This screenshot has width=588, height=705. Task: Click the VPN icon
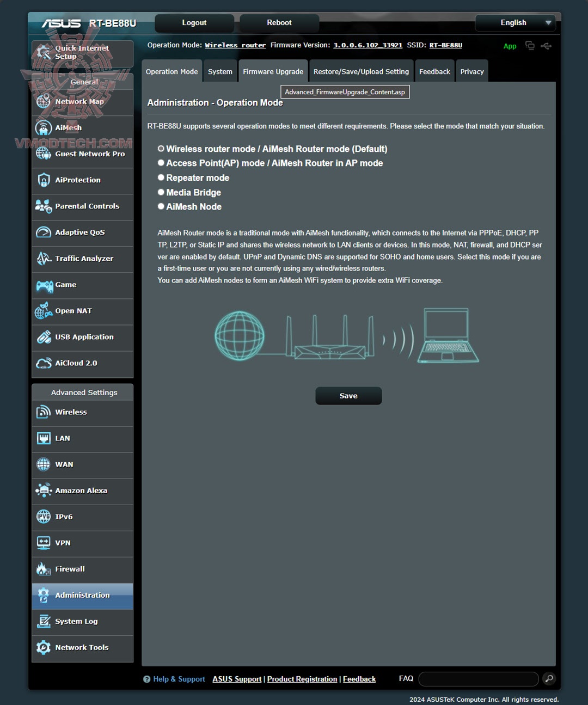(x=44, y=543)
